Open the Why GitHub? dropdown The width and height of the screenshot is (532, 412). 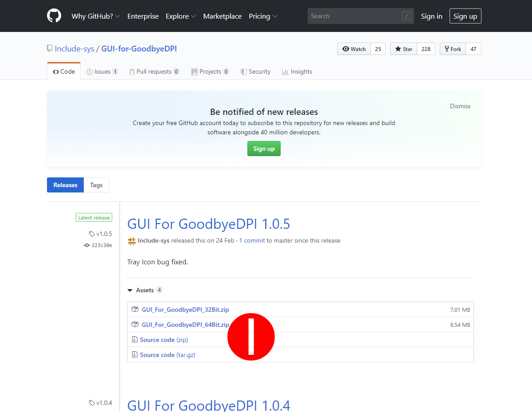coord(96,16)
